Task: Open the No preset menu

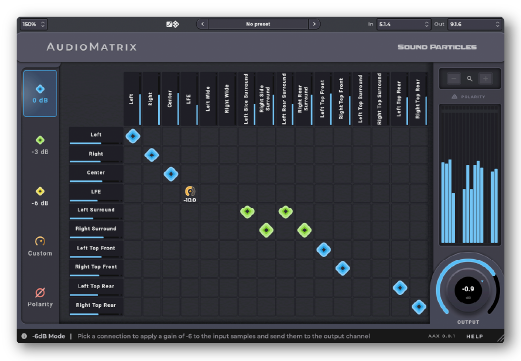Action: point(258,24)
